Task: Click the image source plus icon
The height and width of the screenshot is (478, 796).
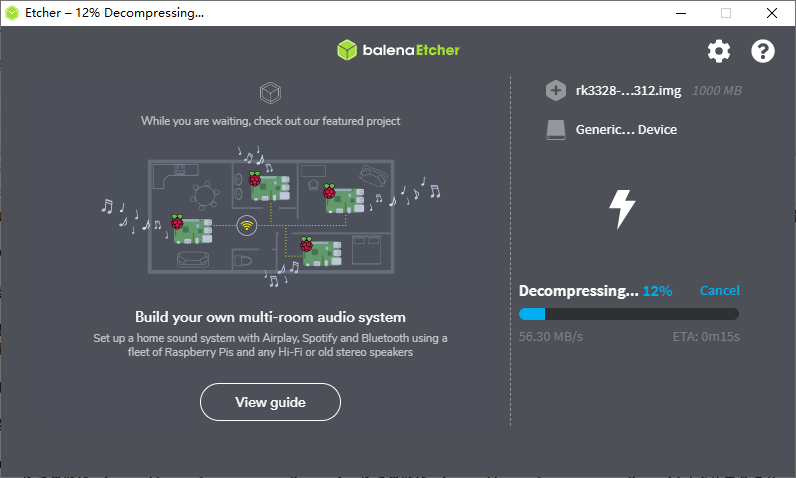Action: [x=556, y=91]
